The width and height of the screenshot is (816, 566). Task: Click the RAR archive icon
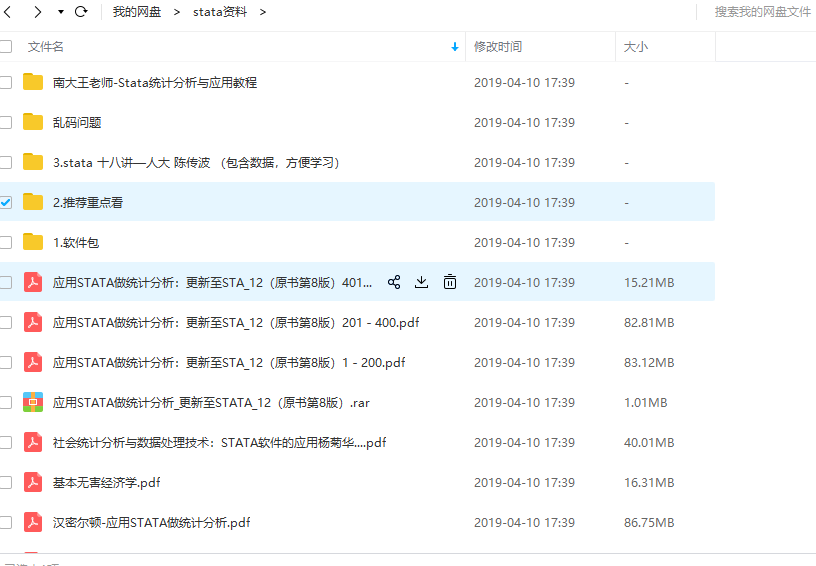tap(33, 402)
